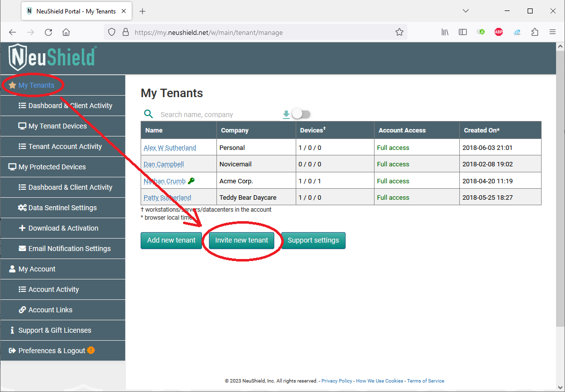The height and width of the screenshot is (392, 565).
Task: Go to the browser home page
Action: (66, 32)
